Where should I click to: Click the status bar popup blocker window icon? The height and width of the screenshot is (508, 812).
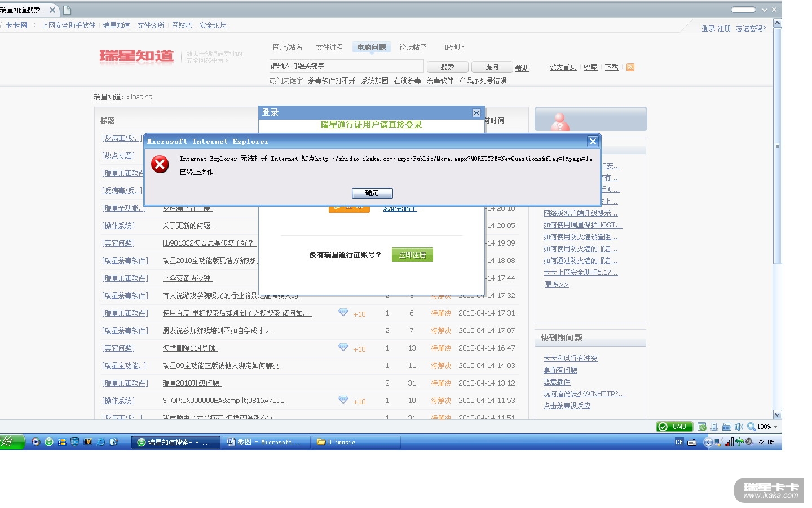(x=701, y=427)
